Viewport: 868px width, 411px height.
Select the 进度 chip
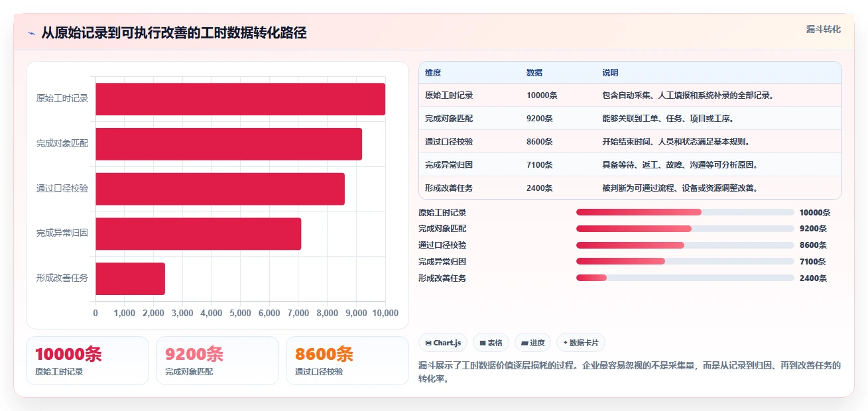532,343
